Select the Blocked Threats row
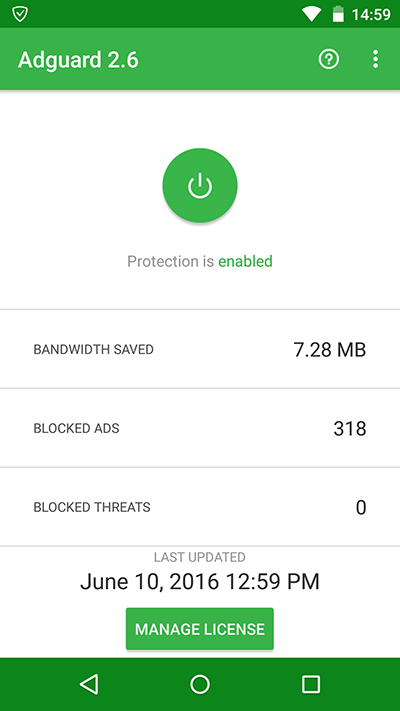The image size is (400, 711). pyautogui.click(x=200, y=506)
